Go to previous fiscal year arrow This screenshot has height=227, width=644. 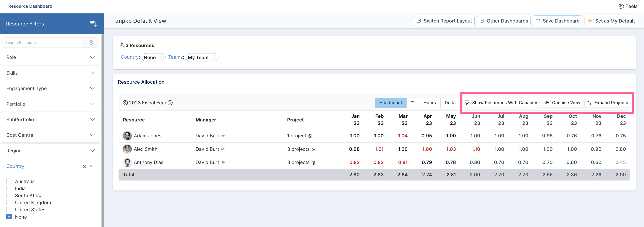[125, 103]
